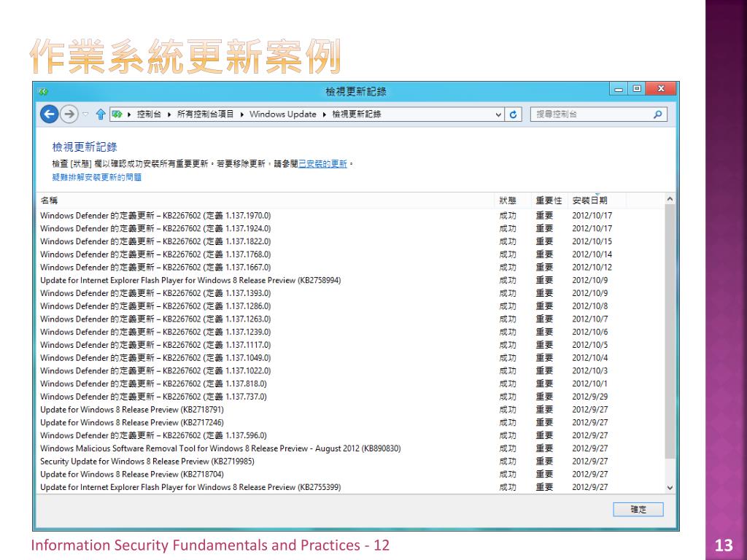Select Defender update definition 1.137.1970.0 row
This screenshot has width=747, height=560.
pyautogui.click(x=351, y=216)
